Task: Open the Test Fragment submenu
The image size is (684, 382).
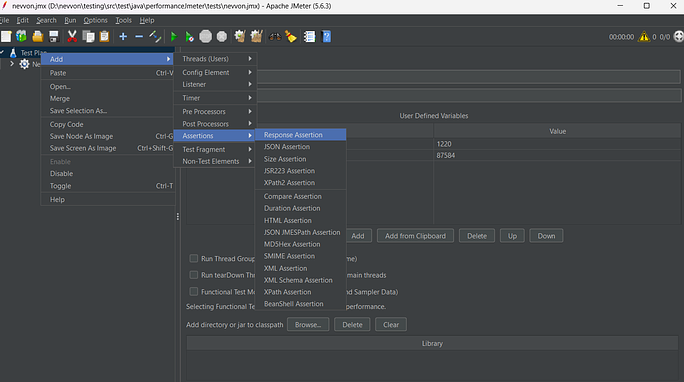Action: [215, 149]
